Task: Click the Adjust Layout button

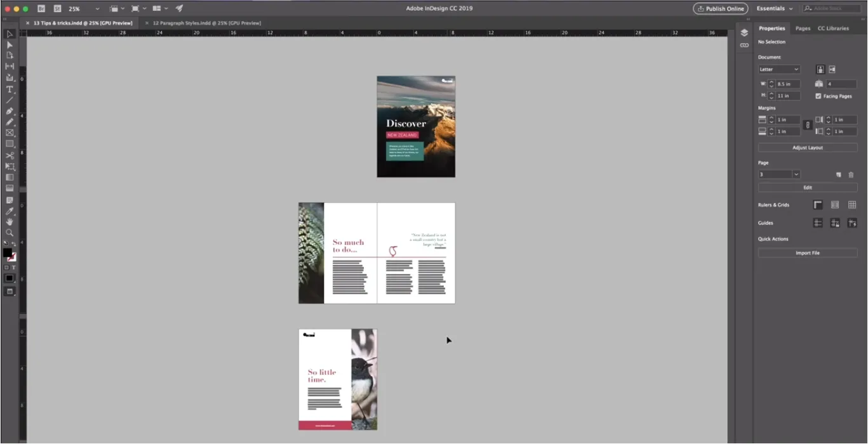Action: coord(807,148)
